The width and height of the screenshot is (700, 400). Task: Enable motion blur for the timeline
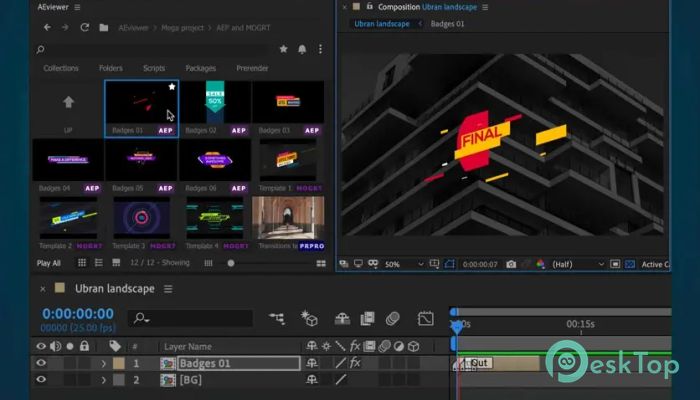(393, 318)
